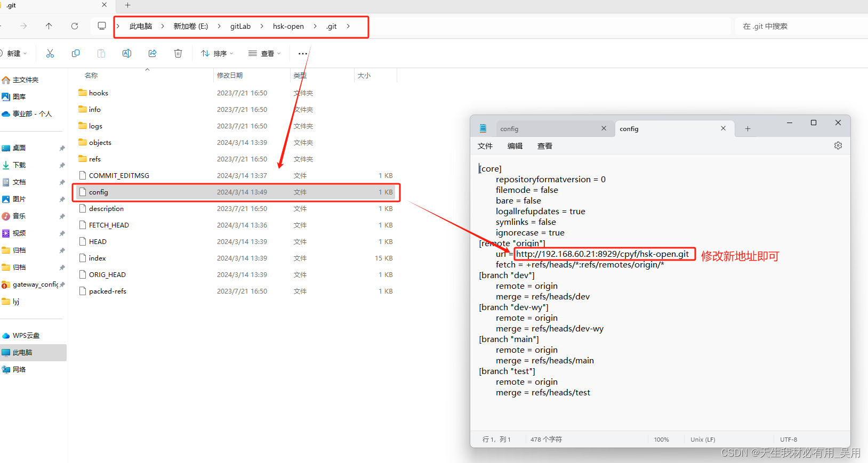Sort files by Name column header
Image resolution: width=868 pixels, height=463 pixels.
92,76
